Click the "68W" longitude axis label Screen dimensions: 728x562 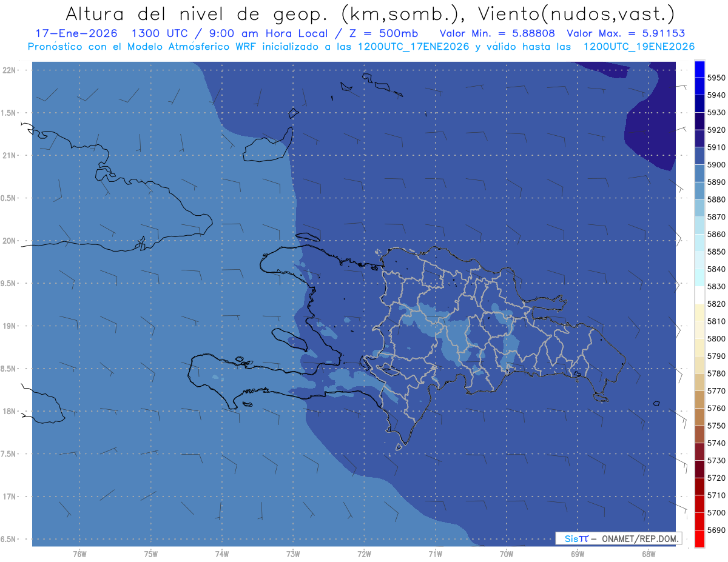coord(648,554)
